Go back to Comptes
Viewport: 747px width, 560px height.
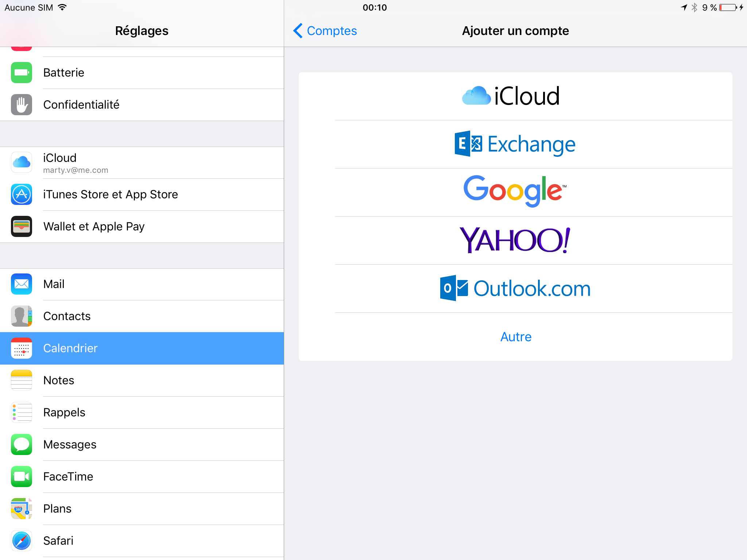coord(325,31)
